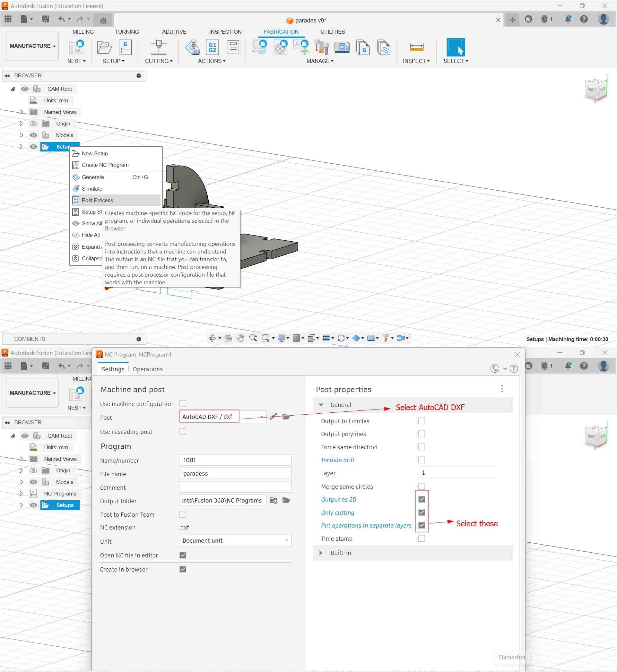Click the Save icon in the top bar
The image size is (617, 672).
tap(46, 19)
